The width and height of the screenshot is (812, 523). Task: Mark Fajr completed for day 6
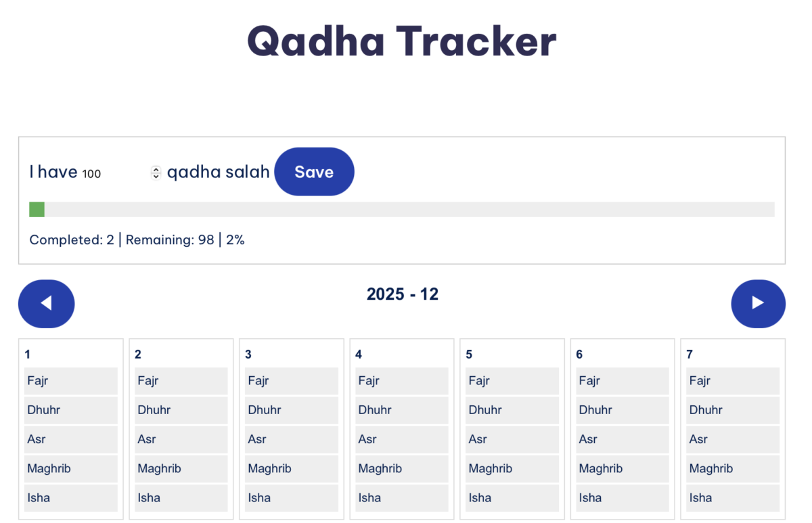[622, 380]
